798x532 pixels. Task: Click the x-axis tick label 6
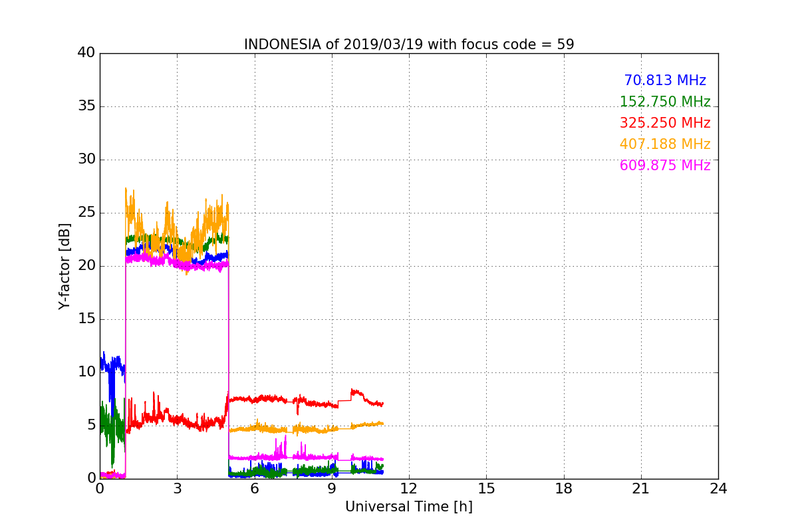coord(254,489)
